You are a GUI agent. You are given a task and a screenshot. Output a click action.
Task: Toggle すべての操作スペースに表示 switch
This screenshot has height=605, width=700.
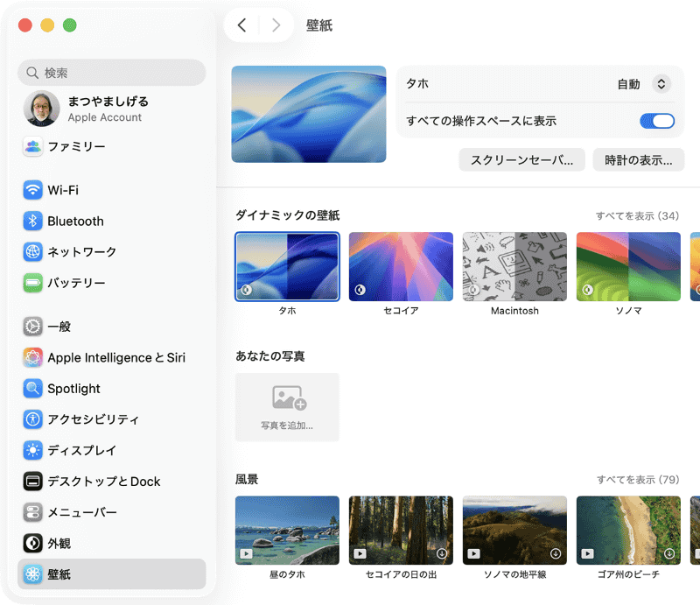pos(657,121)
